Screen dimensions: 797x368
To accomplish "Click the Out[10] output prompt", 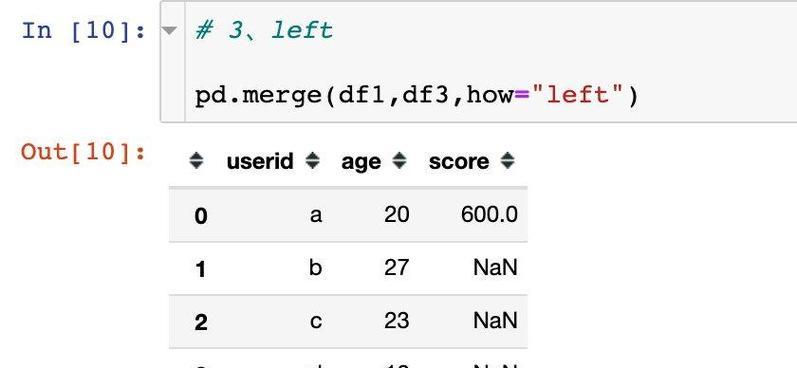I will [x=84, y=151].
